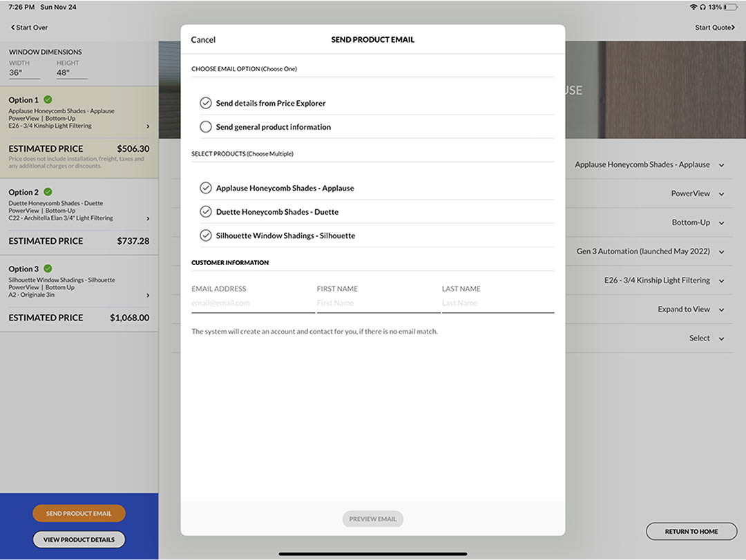Open Option 1 details chevron arrow

(x=148, y=126)
